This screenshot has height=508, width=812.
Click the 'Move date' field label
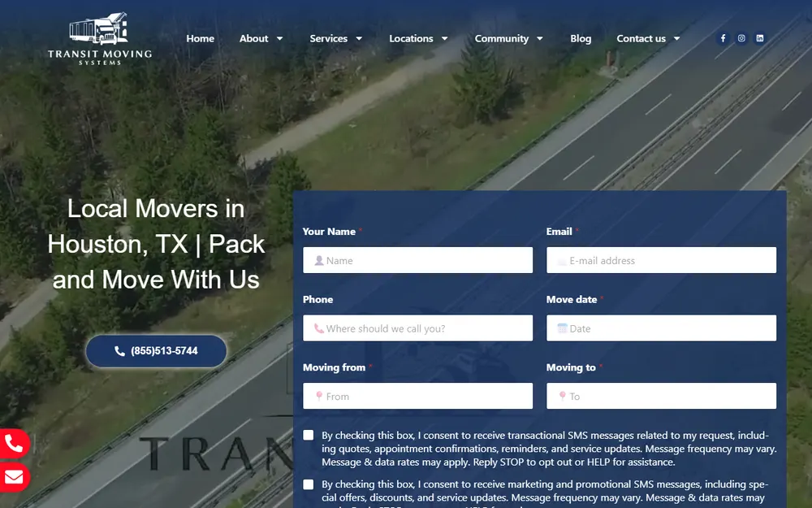(x=572, y=300)
